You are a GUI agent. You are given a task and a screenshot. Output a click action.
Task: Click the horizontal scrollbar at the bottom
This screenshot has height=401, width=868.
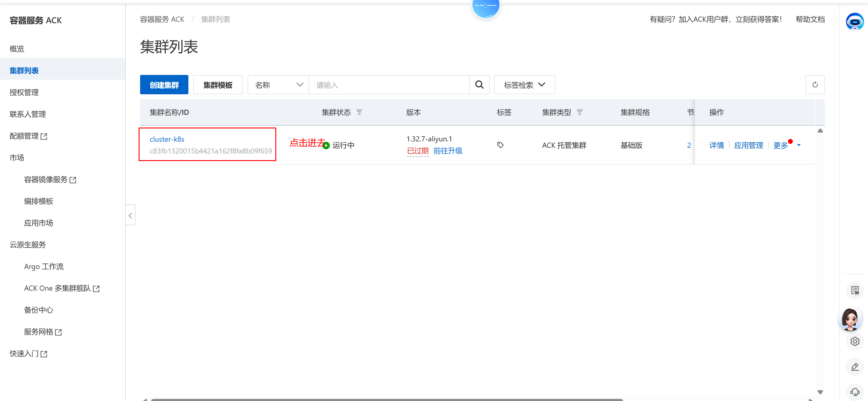386,400
